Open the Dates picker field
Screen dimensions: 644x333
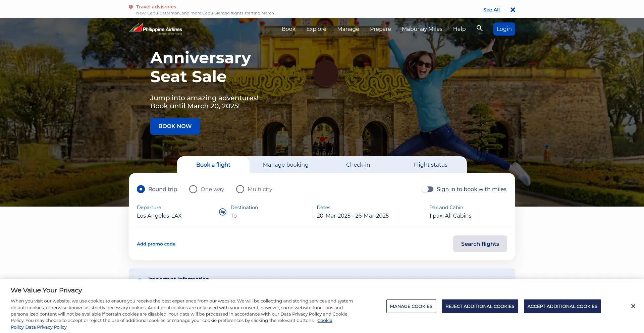[353, 216]
